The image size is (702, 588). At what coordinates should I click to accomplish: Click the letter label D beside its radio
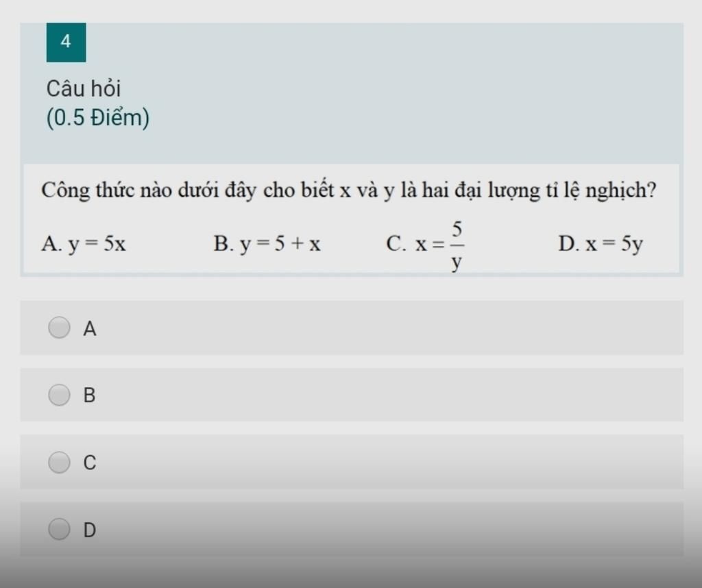coord(90,530)
